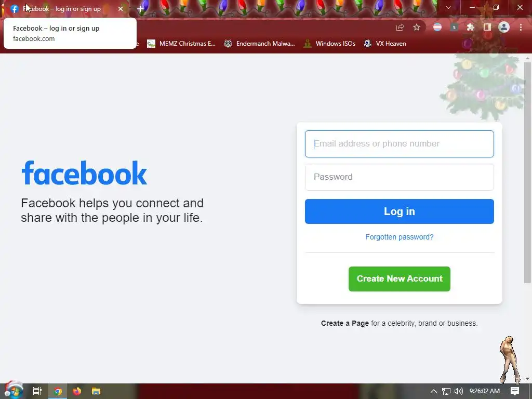Screen dimensions: 532x399
Task: Close the Facebook browser tab
Action: tap(121, 9)
